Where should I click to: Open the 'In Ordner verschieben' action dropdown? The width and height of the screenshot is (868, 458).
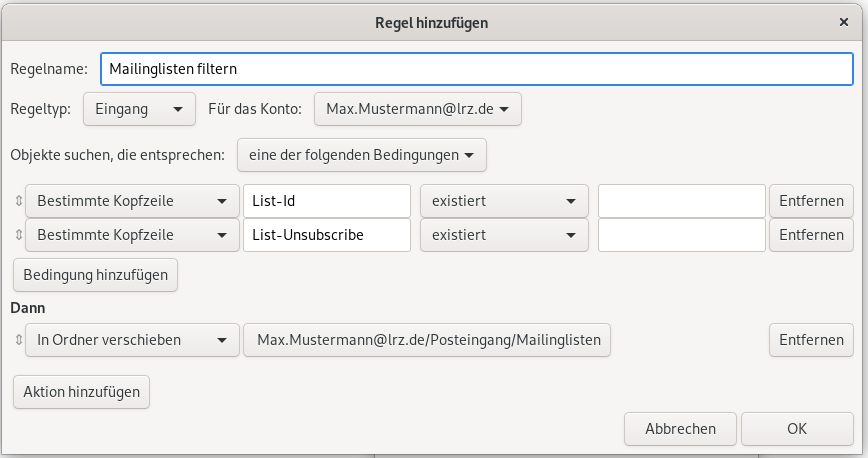tap(131, 340)
